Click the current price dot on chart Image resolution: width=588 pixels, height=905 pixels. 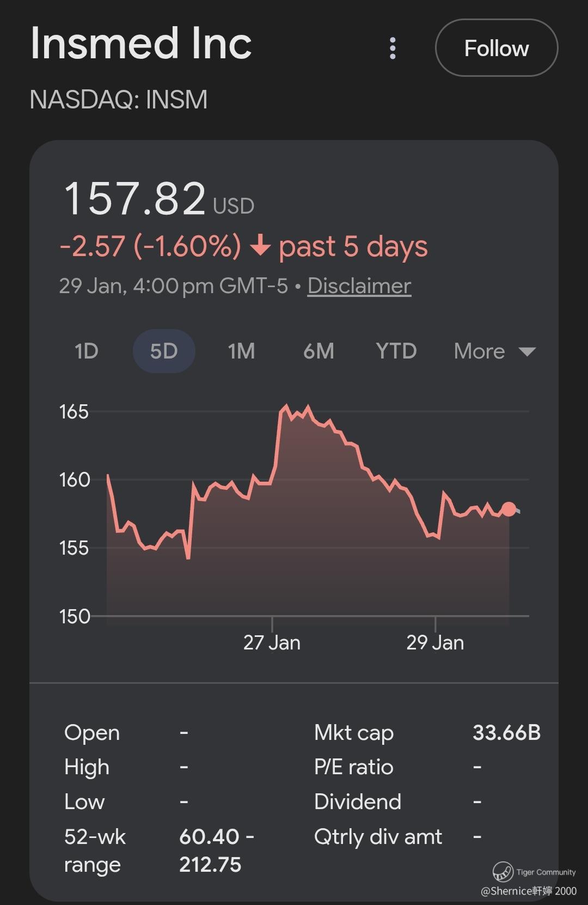click(509, 509)
